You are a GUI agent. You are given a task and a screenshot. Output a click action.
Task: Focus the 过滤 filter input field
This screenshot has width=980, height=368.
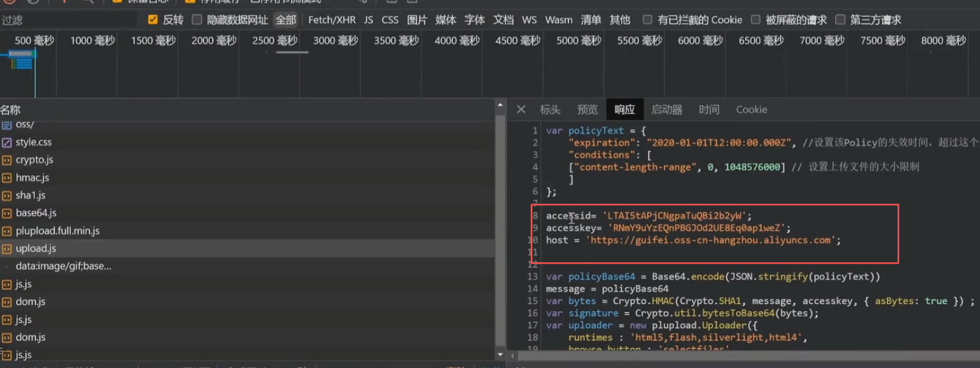[x=68, y=20]
